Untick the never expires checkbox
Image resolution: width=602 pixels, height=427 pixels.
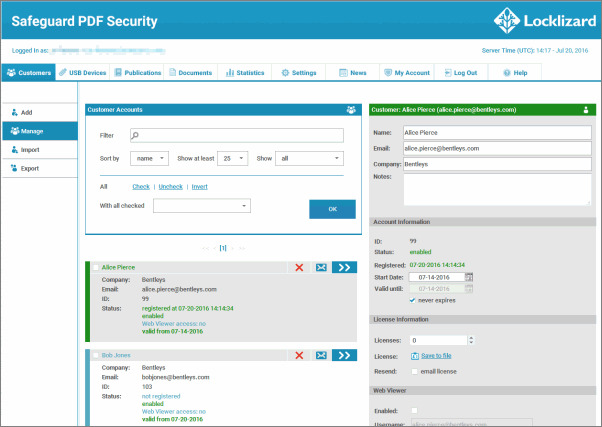coord(412,300)
